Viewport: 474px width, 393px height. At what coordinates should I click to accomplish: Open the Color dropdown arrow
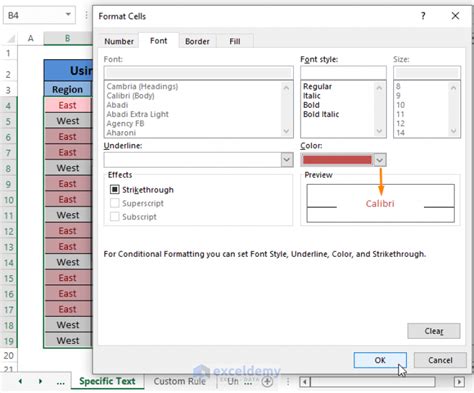click(379, 160)
